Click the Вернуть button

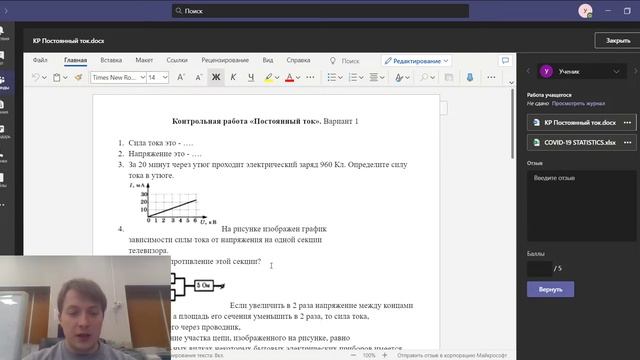click(x=550, y=289)
